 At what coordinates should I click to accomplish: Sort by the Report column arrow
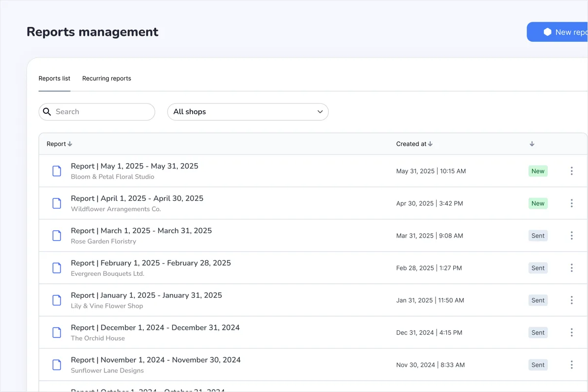pos(70,144)
